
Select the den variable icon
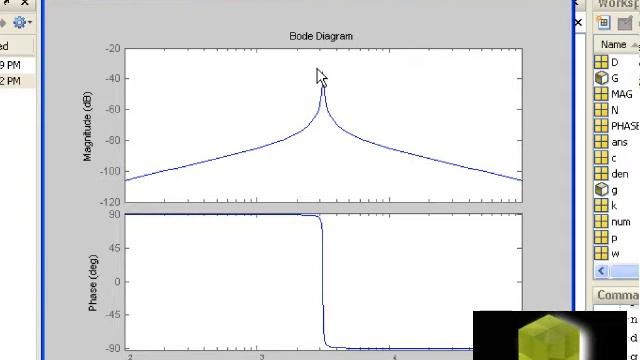[601, 174]
